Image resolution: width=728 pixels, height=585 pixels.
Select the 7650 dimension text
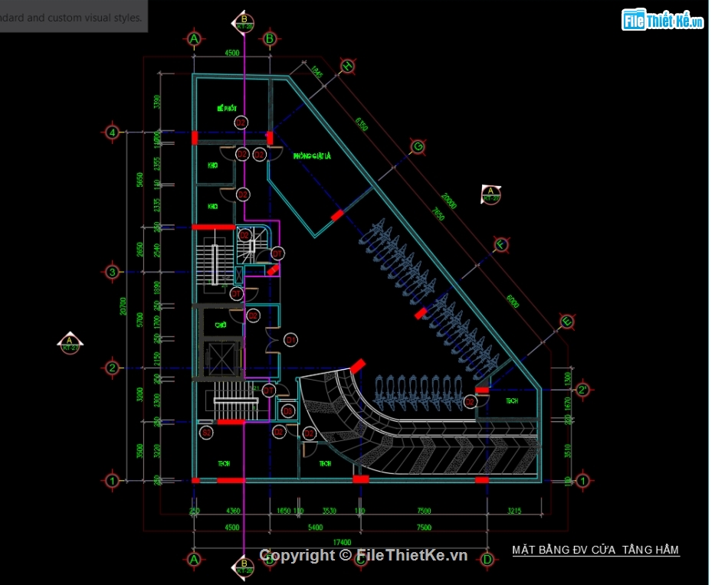tap(438, 214)
